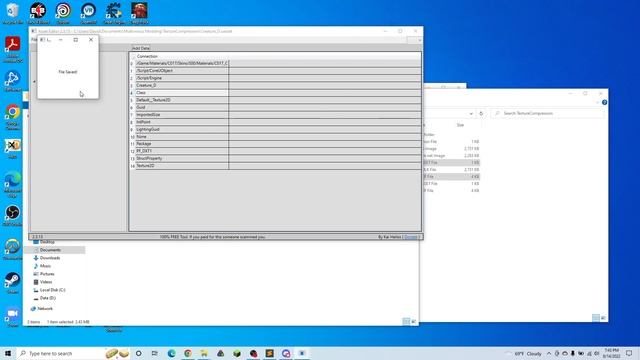Open the address history dropdown in the right Explorer window
This screenshot has height=360, width=640.
pyautogui.click(x=471, y=113)
